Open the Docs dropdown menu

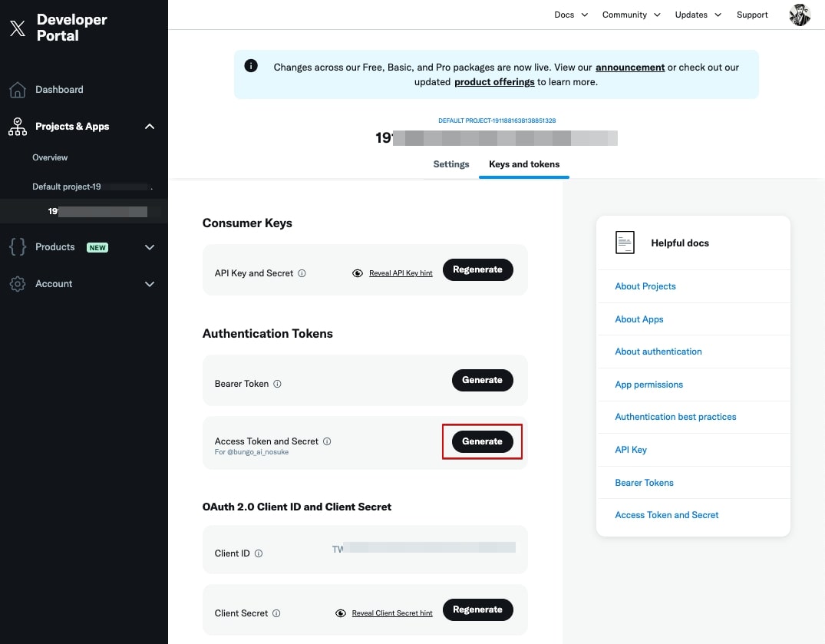[x=571, y=15]
